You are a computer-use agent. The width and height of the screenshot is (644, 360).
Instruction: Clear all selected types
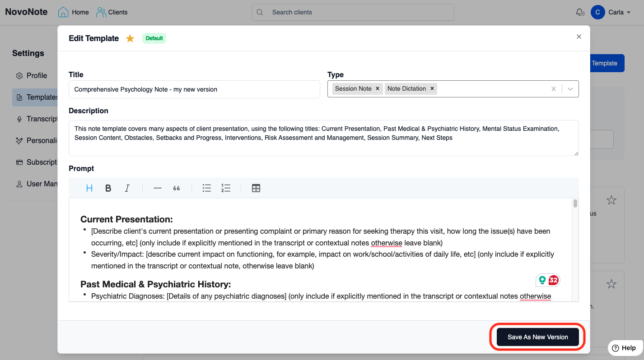554,89
